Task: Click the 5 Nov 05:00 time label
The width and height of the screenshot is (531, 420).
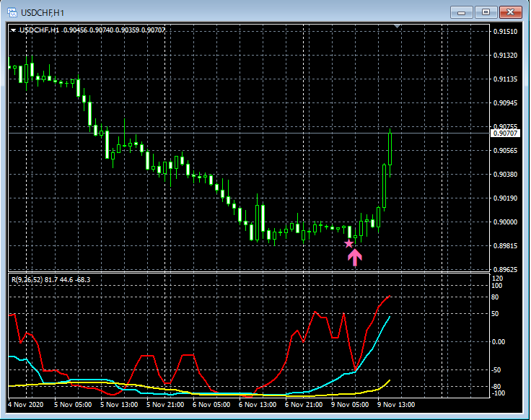Action: pos(73,405)
